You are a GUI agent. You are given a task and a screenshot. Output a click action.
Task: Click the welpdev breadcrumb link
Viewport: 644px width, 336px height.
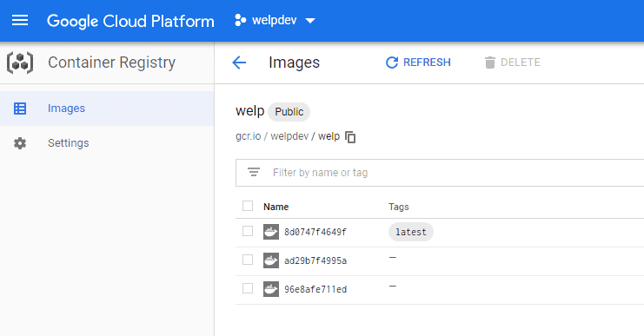pyautogui.click(x=289, y=136)
